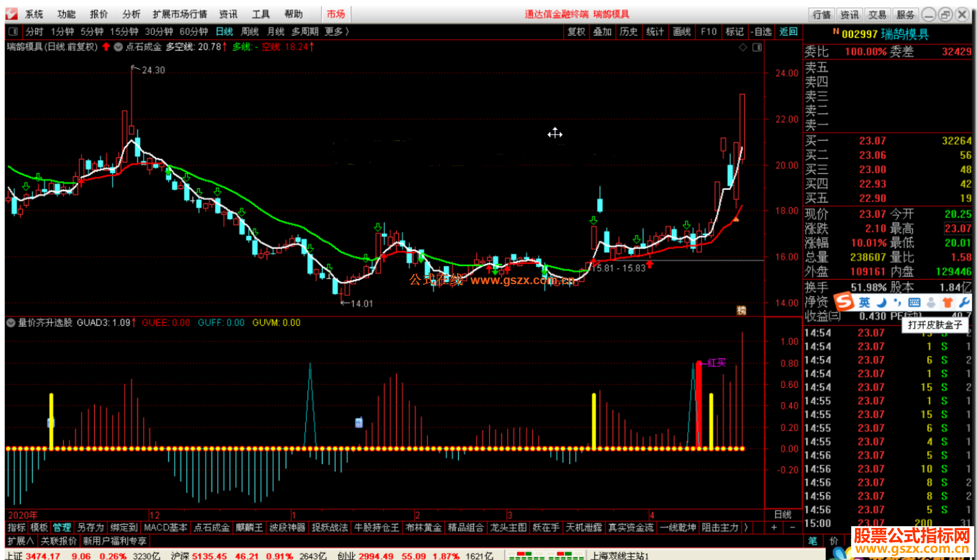Open the 量价齐升选股 indicator dropdown circle
The image size is (977, 560).
click(x=11, y=322)
